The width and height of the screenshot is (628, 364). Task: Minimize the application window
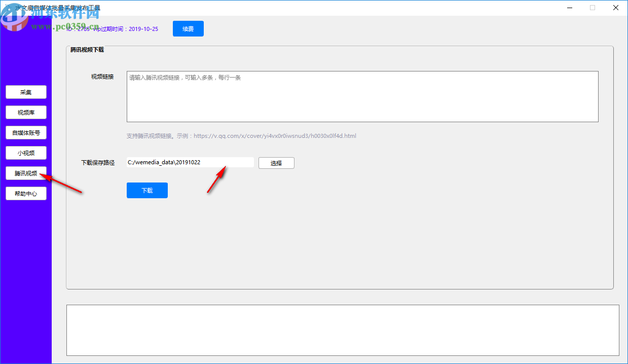pos(570,8)
